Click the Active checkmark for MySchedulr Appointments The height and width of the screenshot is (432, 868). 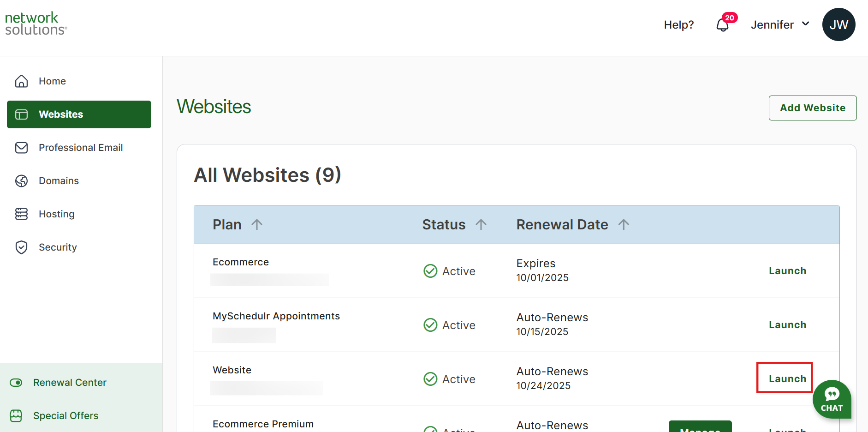[430, 325]
